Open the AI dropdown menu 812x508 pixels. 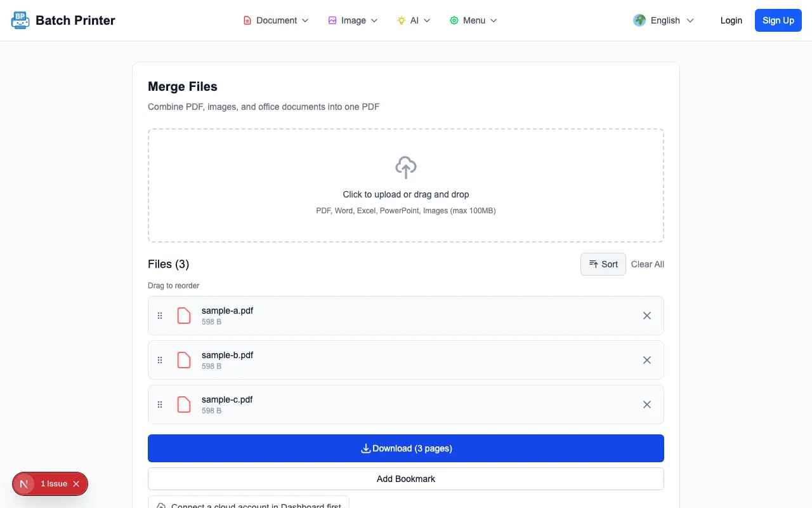tap(414, 20)
